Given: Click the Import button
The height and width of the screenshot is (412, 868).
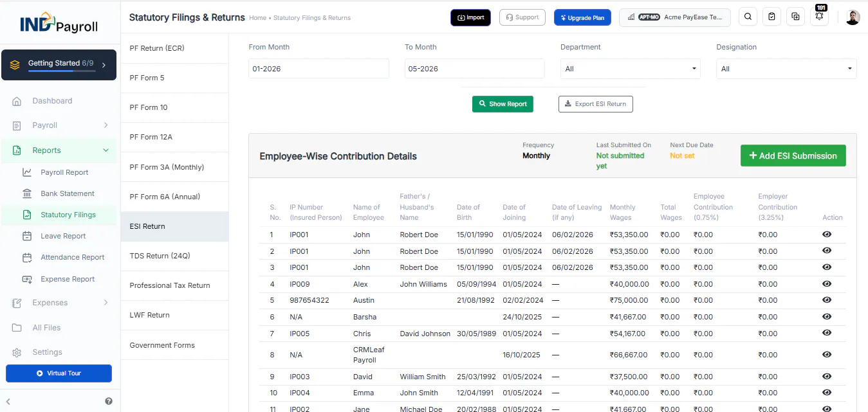Looking at the screenshot, I should click(470, 17).
